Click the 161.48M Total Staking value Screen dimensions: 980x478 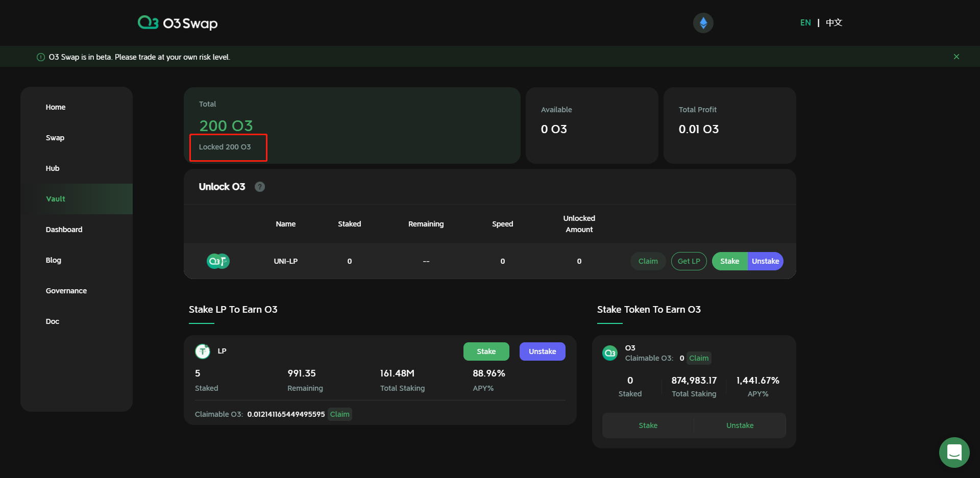pos(397,373)
